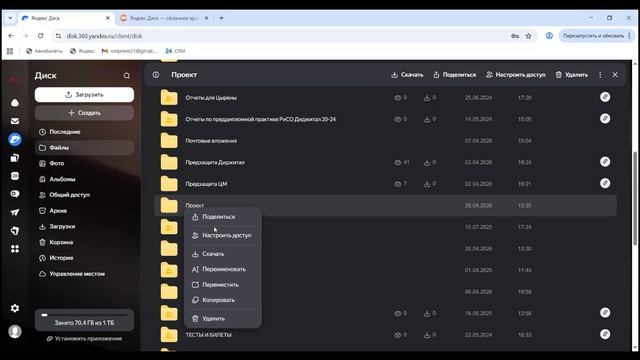This screenshot has width=640, height=360.
Task: Click the paper-plane icon in sidebar
Action: point(15,212)
